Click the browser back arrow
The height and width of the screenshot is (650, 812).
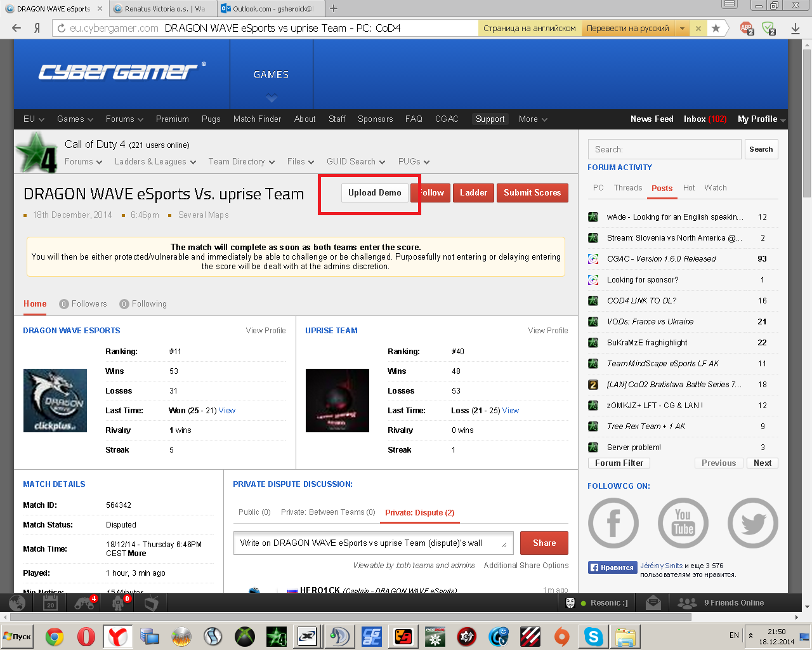[x=16, y=28]
